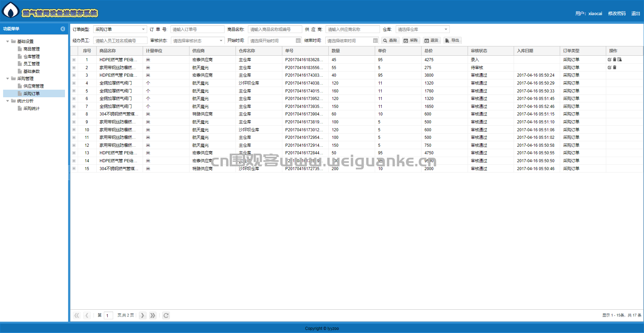Open 仓库管理 in the sidebar

point(31,57)
